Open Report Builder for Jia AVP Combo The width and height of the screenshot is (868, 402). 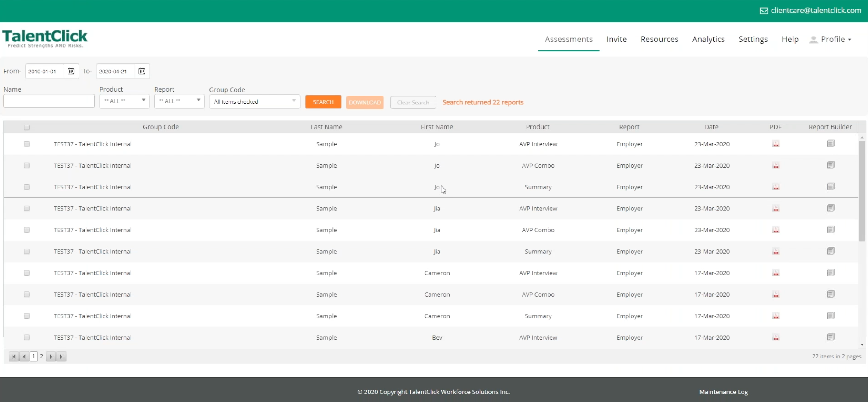coord(830,230)
